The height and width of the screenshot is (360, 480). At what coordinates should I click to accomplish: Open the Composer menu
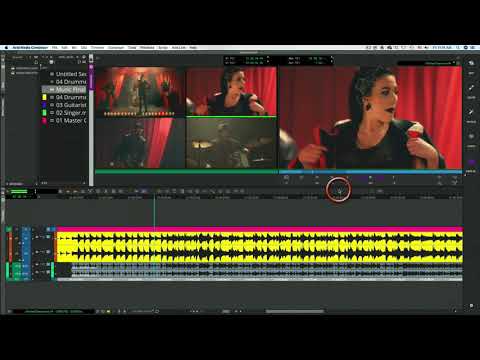pos(116,48)
